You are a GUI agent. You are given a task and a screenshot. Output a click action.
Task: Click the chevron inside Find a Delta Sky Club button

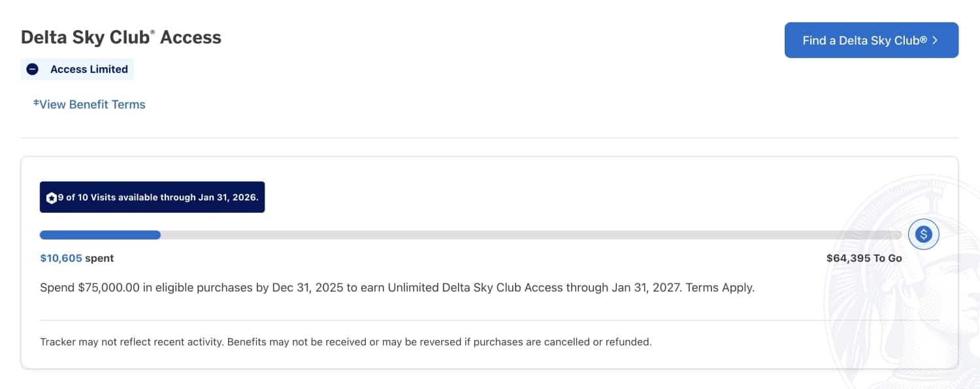click(x=934, y=40)
